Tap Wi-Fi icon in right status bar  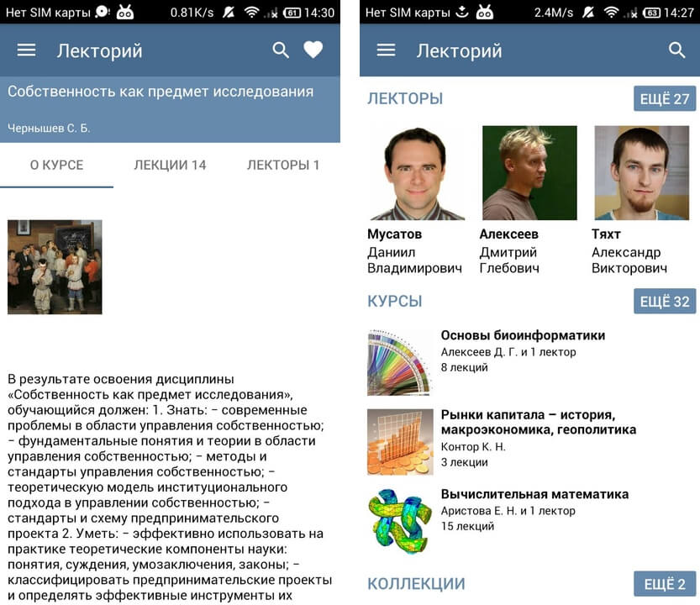coord(611,13)
